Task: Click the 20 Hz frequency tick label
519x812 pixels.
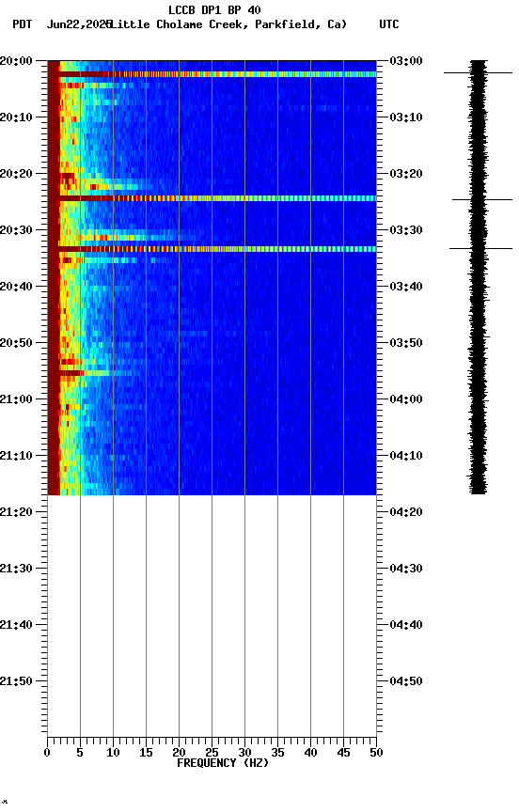Action: tap(179, 754)
